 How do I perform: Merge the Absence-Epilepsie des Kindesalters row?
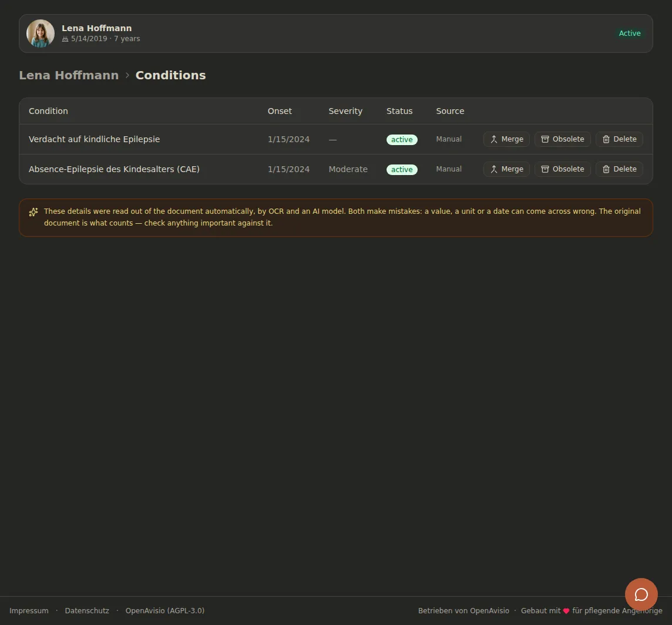click(506, 169)
